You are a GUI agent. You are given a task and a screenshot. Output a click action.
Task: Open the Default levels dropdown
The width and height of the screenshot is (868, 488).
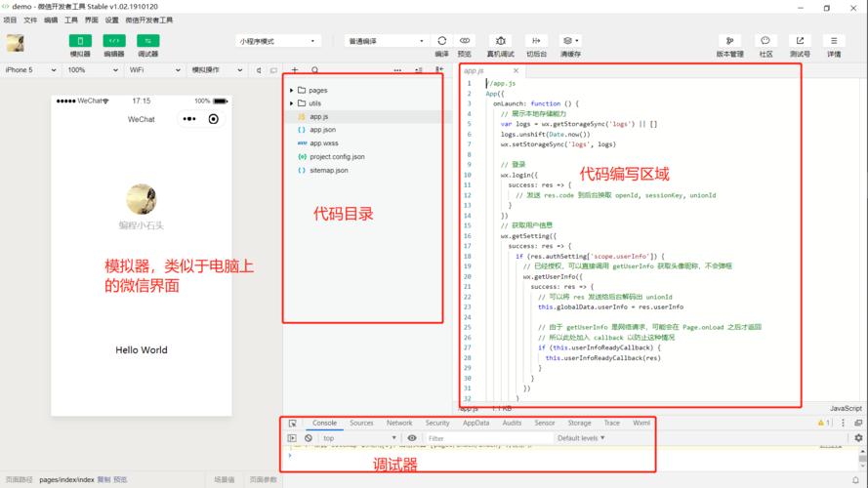(x=581, y=438)
